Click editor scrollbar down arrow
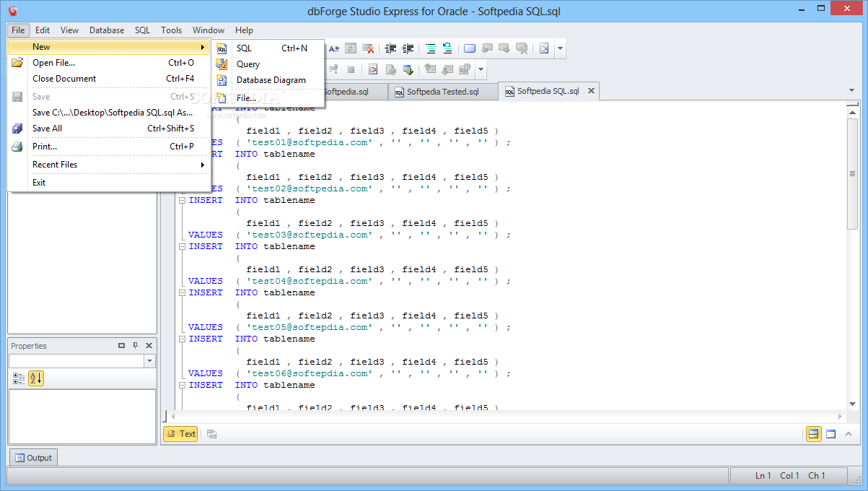The image size is (868, 491). tap(853, 404)
